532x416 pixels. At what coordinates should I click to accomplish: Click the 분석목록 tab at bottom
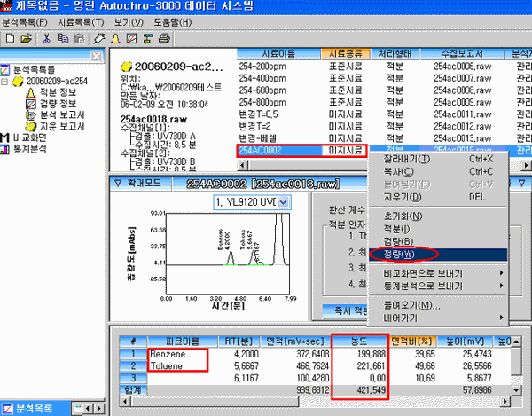27,408
